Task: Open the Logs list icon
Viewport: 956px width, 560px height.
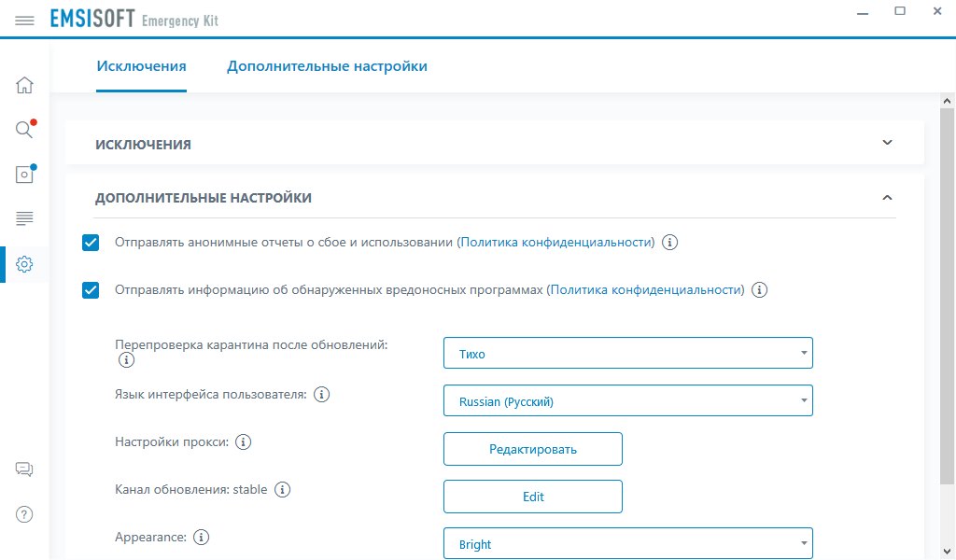Action: pos(24,218)
